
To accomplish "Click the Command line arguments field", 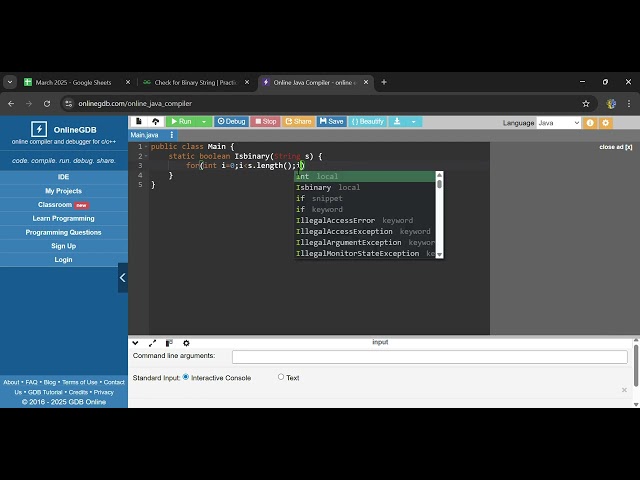I will (430, 357).
